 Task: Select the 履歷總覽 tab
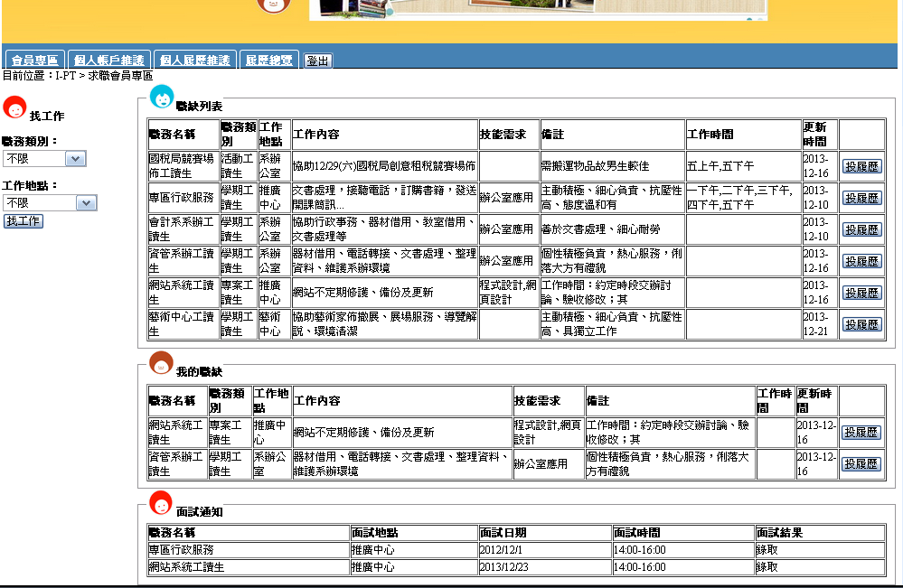click(269, 61)
